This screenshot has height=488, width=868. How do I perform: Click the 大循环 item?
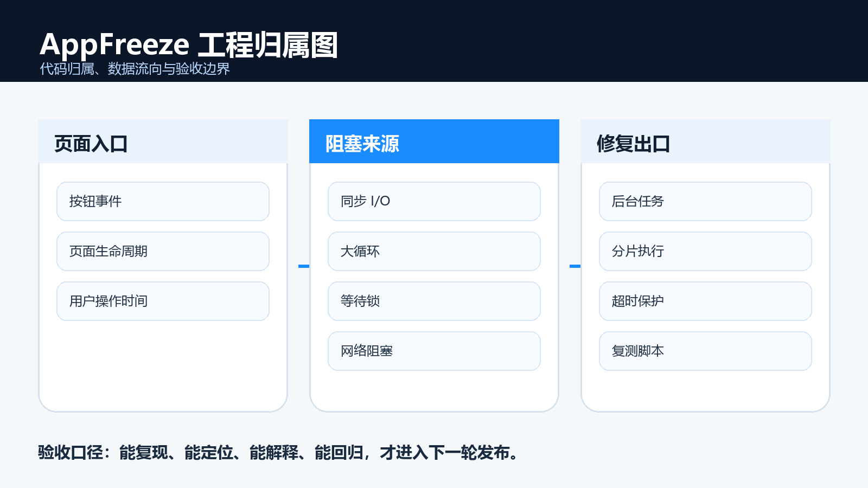[x=434, y=252]
